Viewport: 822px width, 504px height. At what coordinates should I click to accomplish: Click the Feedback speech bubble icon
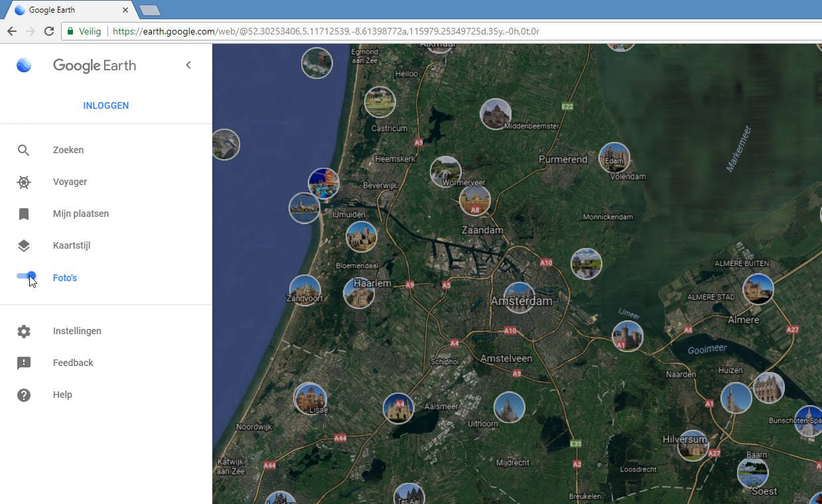pyautogui.click(x=23, y=363)
